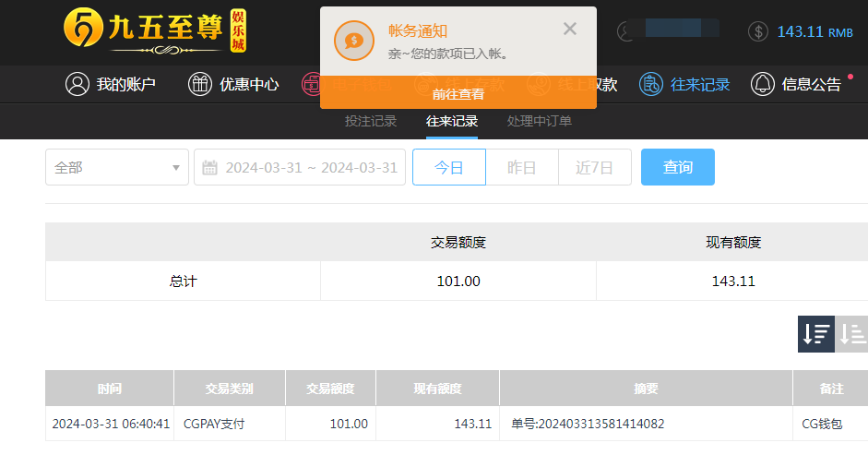The height and width of the screenshot is (455, 868).
Task: Click the 交易额度 table column header
Action: 330,389
